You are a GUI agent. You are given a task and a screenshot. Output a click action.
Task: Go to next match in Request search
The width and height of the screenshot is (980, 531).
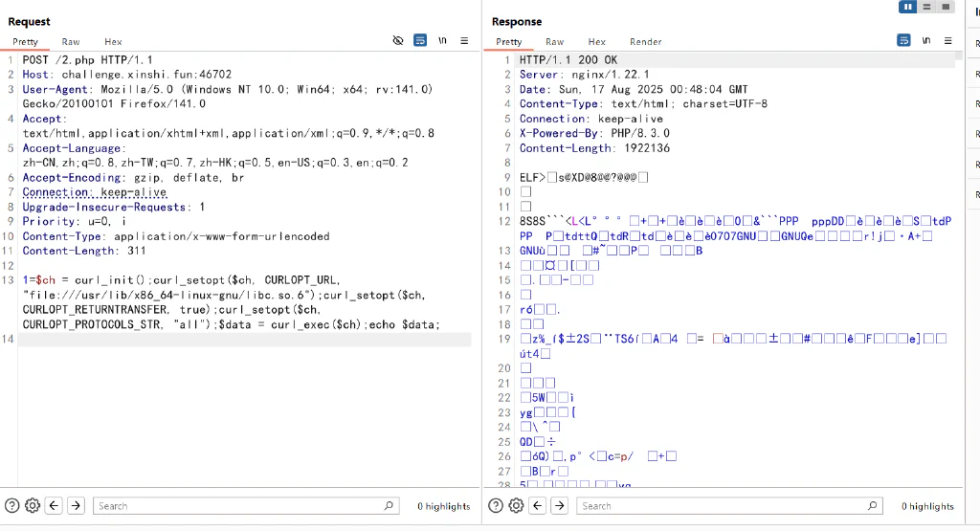coord(77,505)
